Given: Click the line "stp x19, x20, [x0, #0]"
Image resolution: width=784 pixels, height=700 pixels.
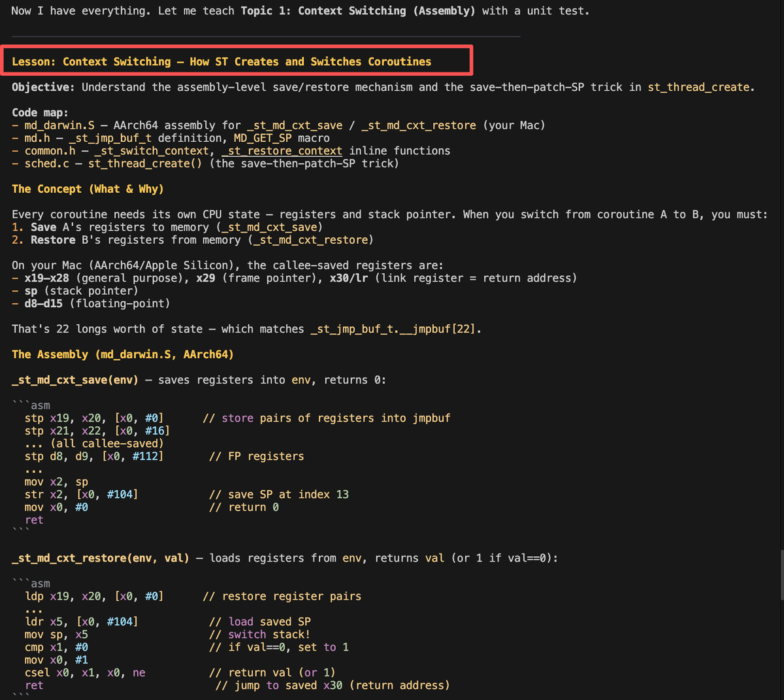Looking at the screenshot, I should pos(94,418).
